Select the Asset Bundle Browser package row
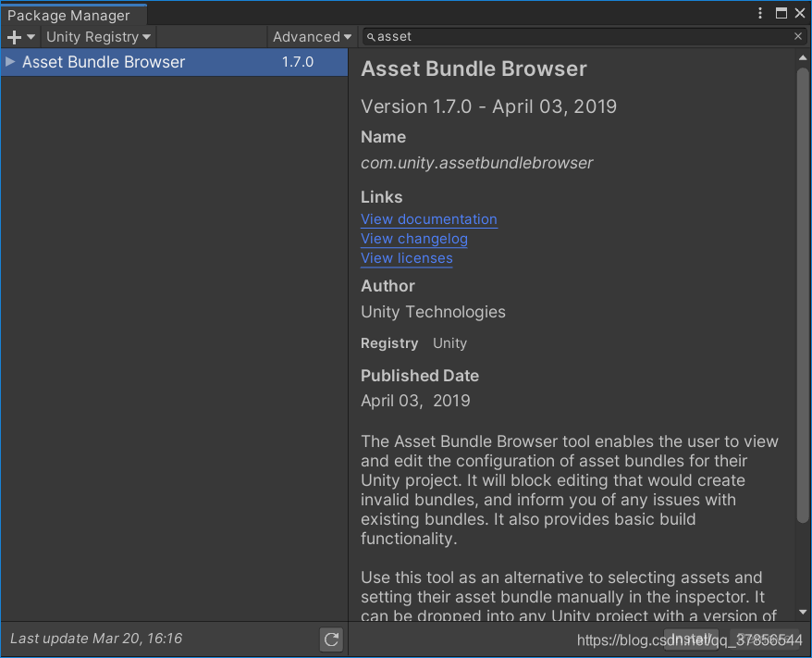Image resolution: width=812 pixels, height=658 pixels. point(174,62)
